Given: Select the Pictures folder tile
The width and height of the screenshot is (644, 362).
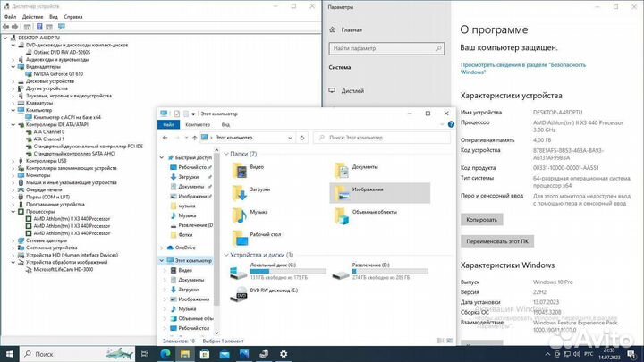Looking at the screenshot, I should pyautogui.click(x=379, y=193).
